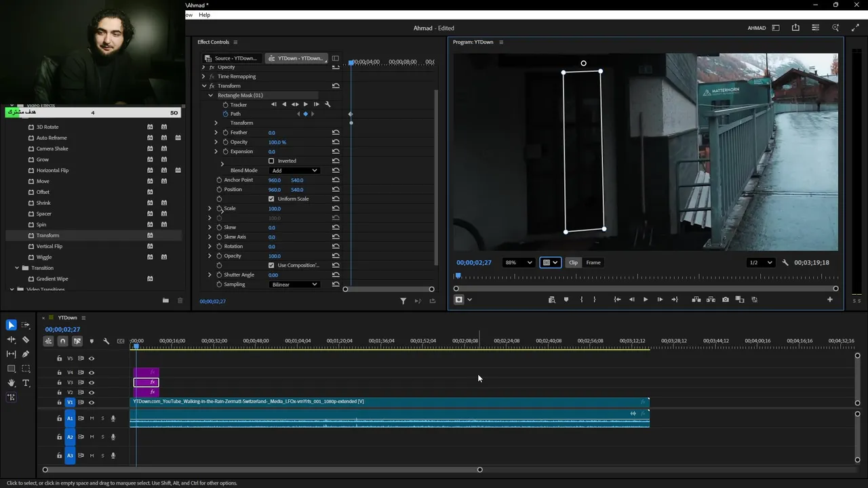Click the Program monitor playhead on the scrubber
The image size is (868, 488).
(458, 276)
